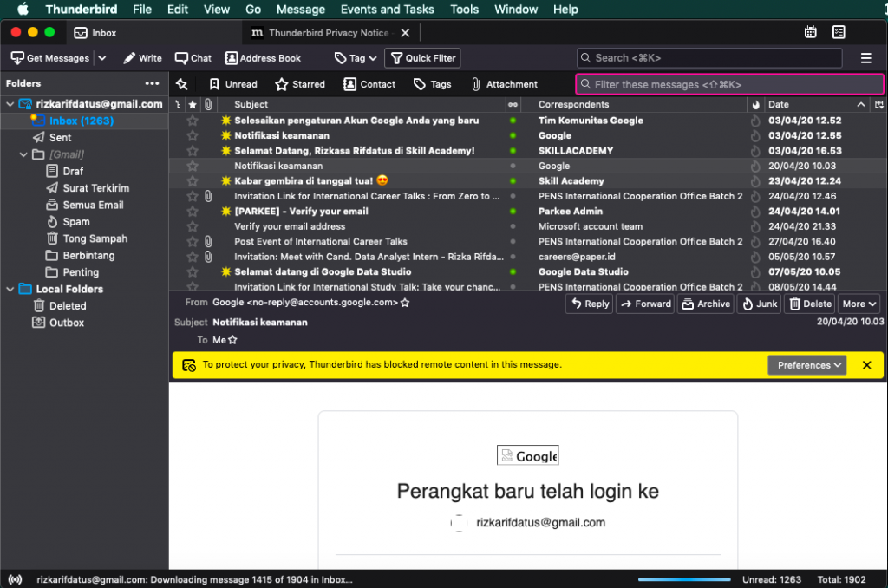
Task: Open the Spam folder
Action: pos(76,222)
